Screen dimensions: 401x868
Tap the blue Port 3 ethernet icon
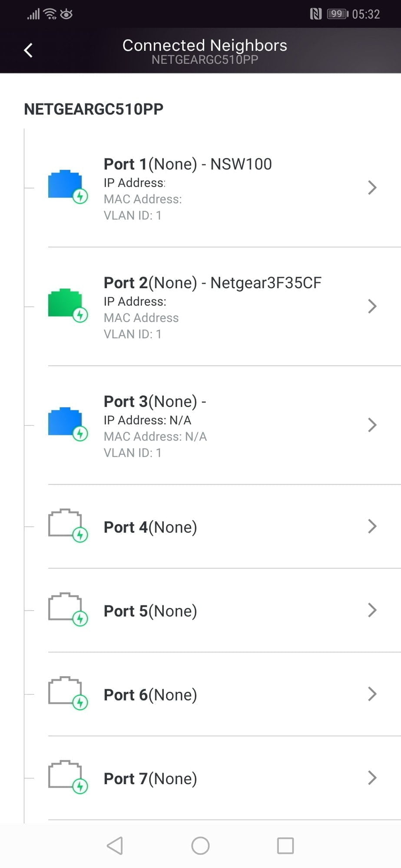65,422
